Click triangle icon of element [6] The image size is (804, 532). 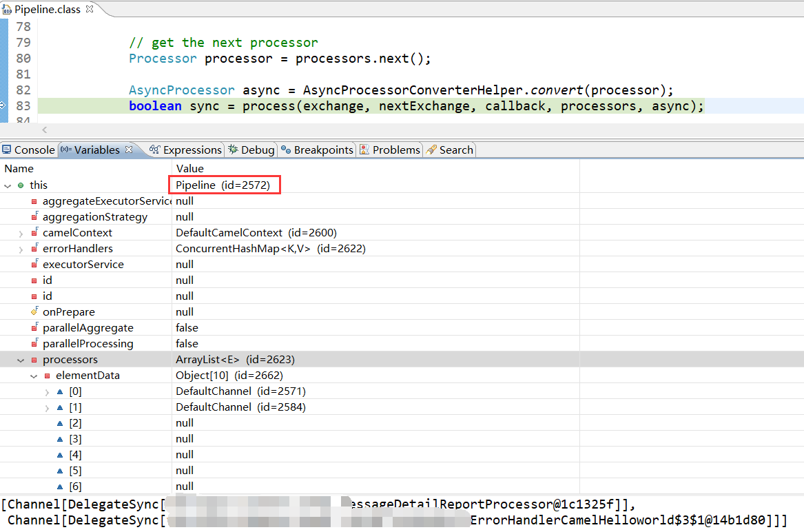point(60,487)
